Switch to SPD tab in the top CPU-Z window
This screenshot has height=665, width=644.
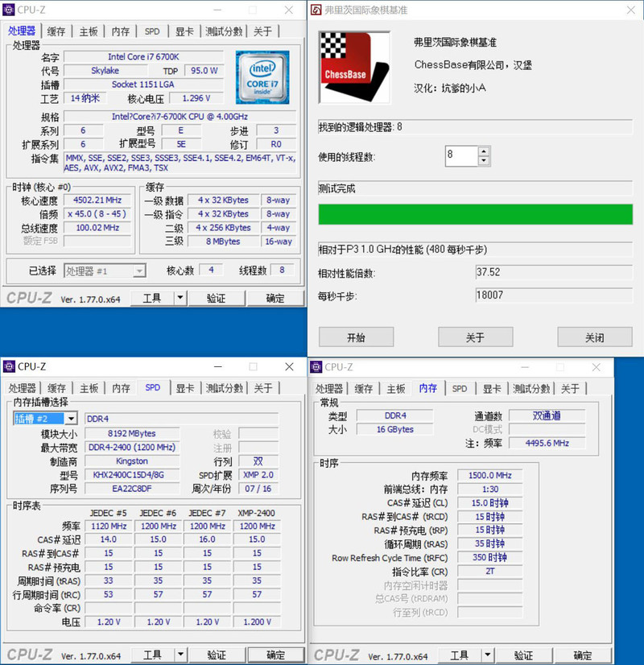[x=152, y=31]
